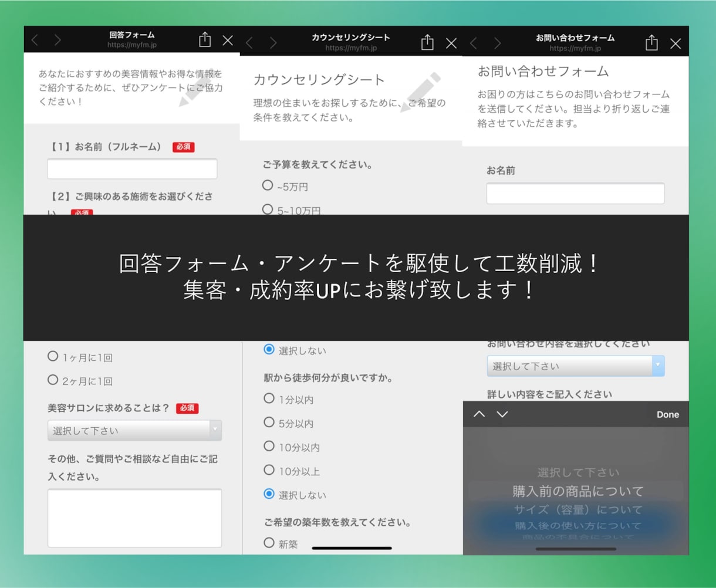Select the 5分以内 radio option
Image resolution: width=716 pixels, height=588 pixels.
point(269,422)
